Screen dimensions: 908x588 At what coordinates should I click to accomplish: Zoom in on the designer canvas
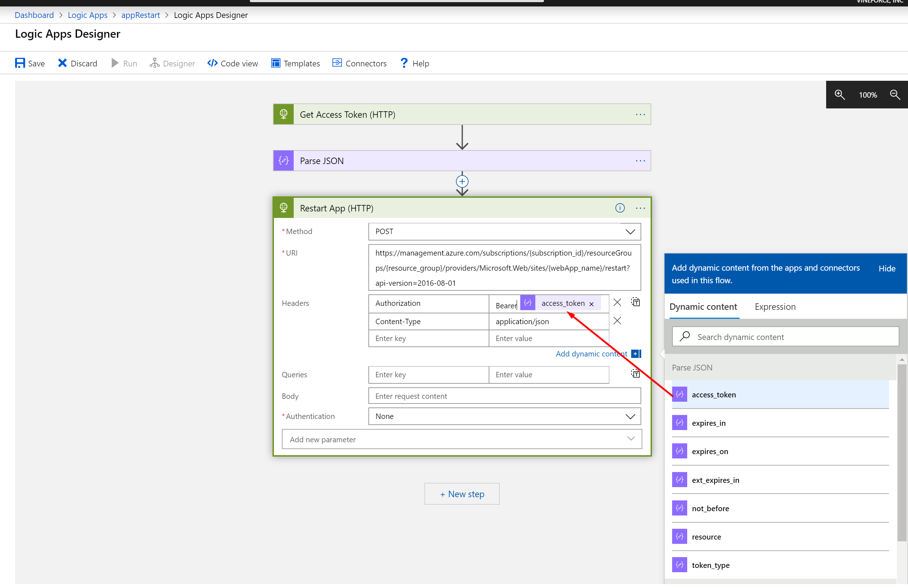tap(840, 95)
